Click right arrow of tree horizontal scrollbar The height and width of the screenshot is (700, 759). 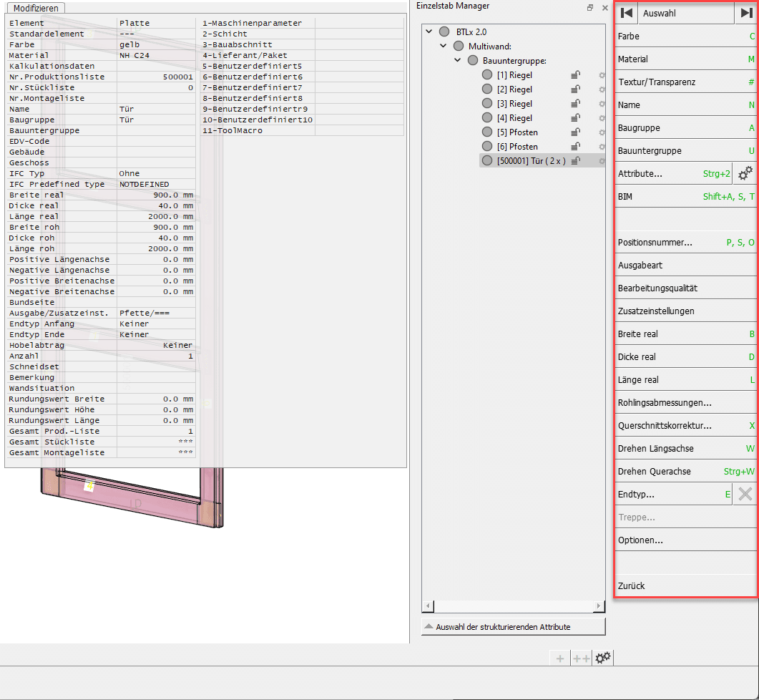[x=599, y=606]
